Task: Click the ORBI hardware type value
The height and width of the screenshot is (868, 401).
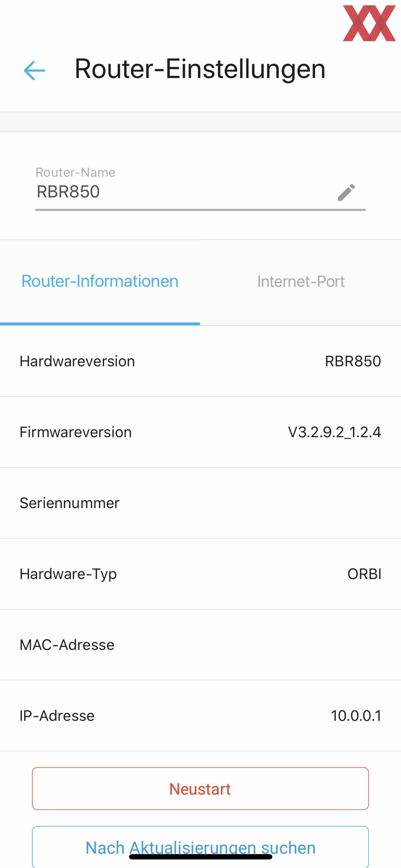Action: point(364,574)
